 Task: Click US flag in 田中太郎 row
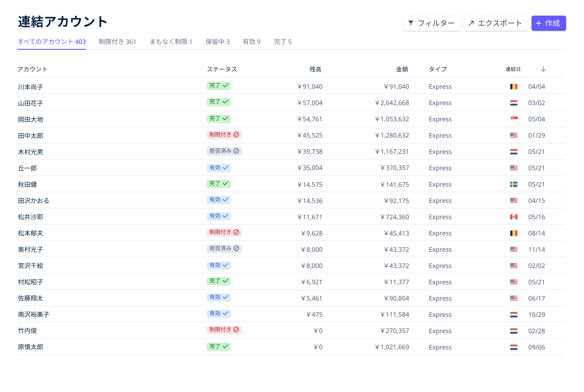[514, 135]
